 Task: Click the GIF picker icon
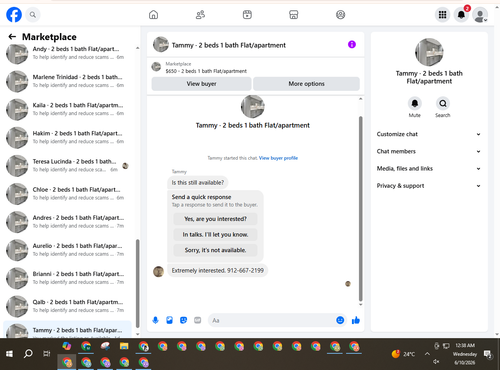click(198, 320)
